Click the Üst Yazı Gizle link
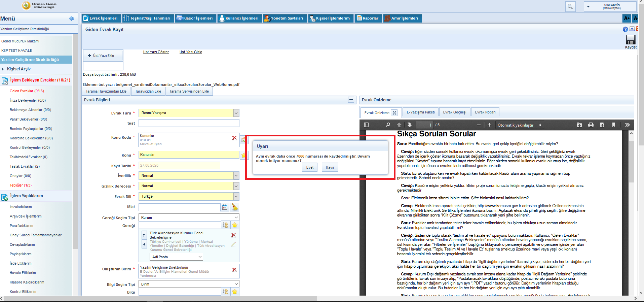 [191, 52]
